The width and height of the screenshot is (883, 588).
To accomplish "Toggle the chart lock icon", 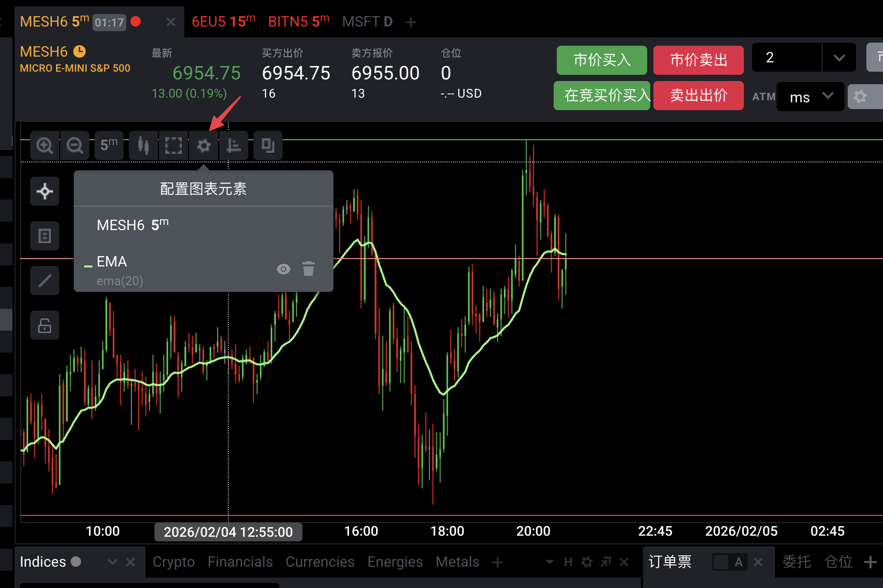I will coord(45,326).
